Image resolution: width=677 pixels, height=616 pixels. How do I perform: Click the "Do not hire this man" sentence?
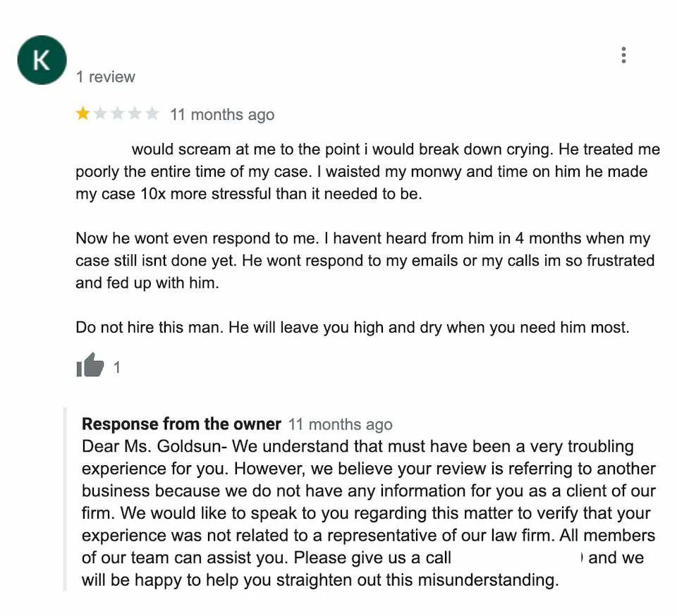coord(352,328)
